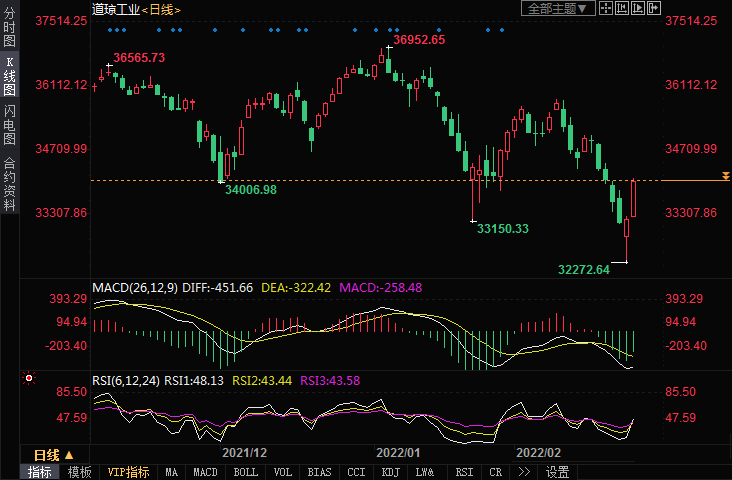Click the second chart tool icon beside crosshair
Viewport: 732px width, 480px height.
click(625, 8)
